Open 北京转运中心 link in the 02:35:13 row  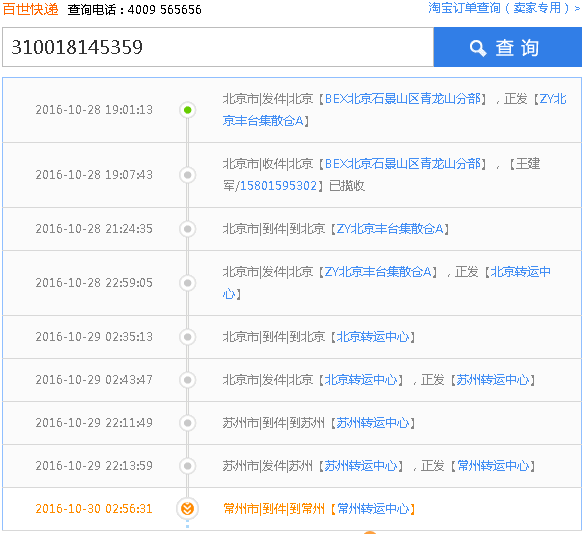(x=373, y=337)
